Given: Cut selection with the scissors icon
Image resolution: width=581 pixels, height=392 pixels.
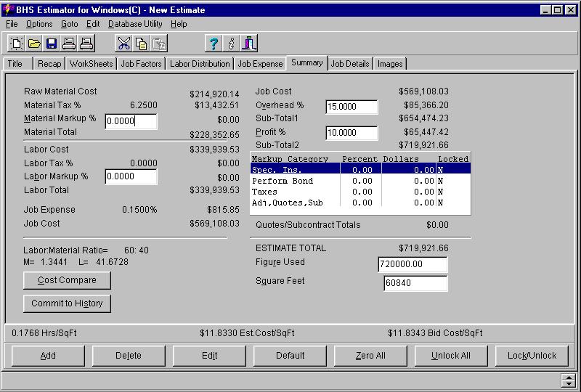Looking at the screenshot, I should 123,44.
